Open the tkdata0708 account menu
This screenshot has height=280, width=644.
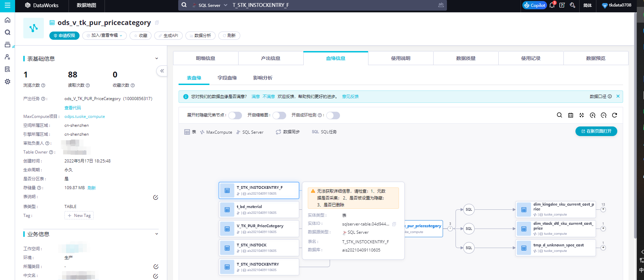click(x=617, y=5)
